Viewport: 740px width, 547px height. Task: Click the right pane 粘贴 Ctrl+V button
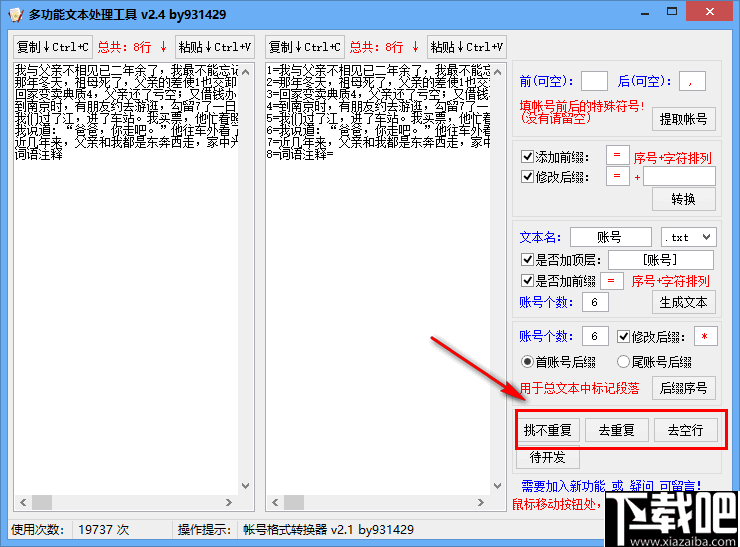(467, 47)
